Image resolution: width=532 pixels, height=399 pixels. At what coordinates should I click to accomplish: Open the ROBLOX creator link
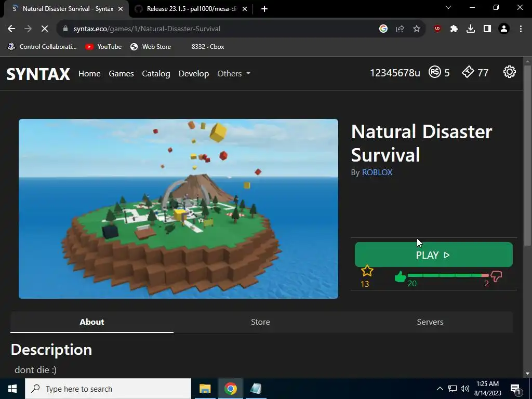tap(377, 172)
